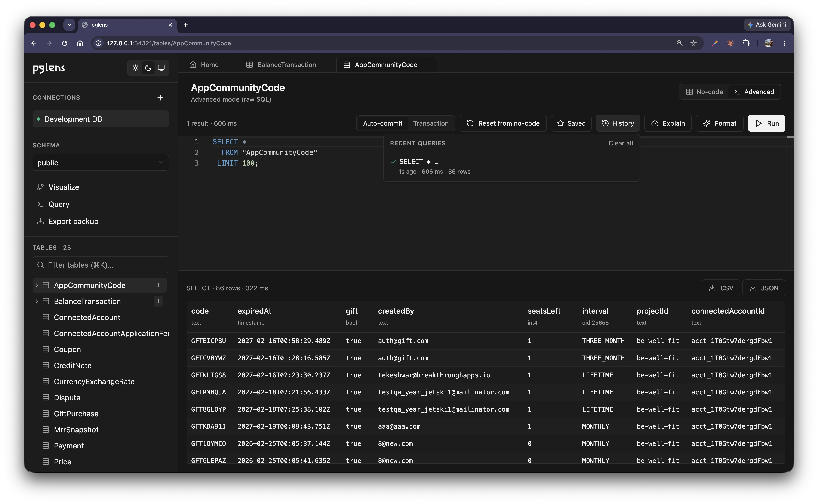
Task: Click the createdBy column header
Action: point(396,311)
